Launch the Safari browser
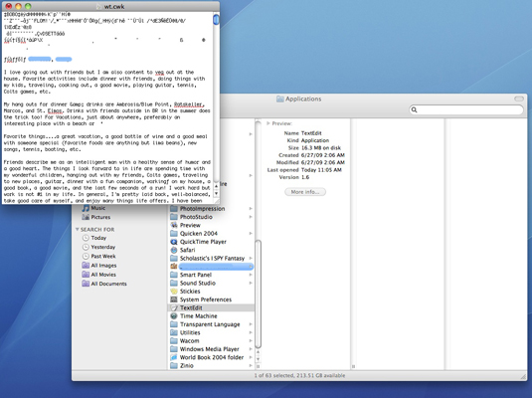 click(x=187, y=250)
